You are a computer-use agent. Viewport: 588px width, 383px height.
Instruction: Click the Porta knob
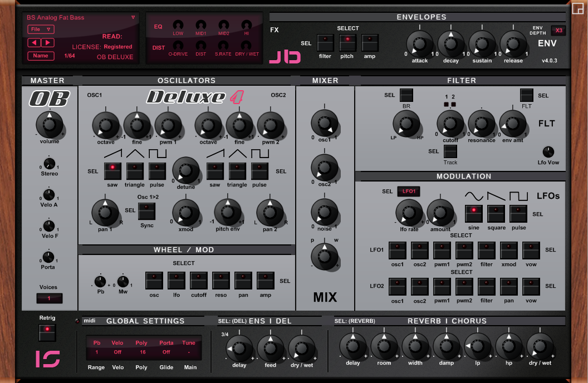48,257
